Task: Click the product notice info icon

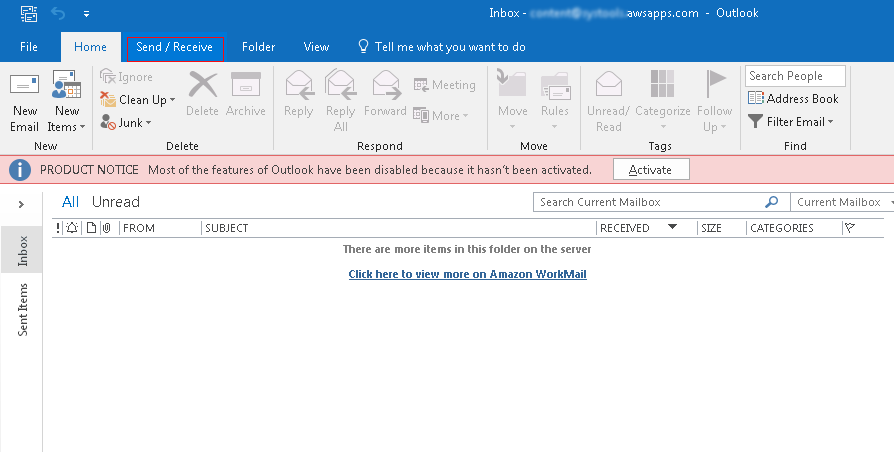Action: click(x=20, y=169)
